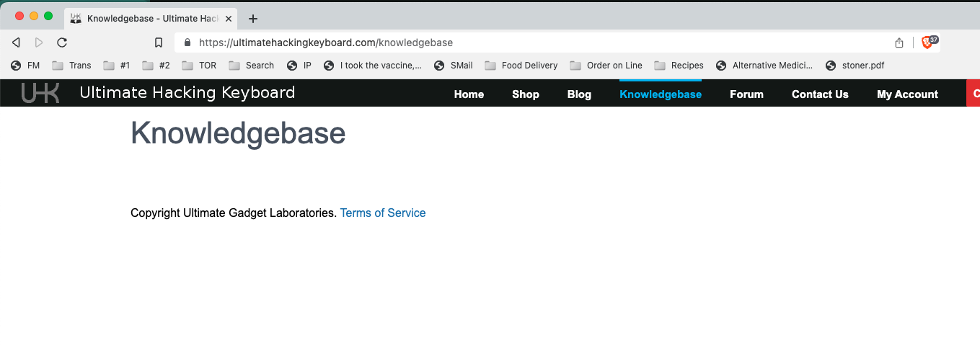Open the Terms of Service link

pos(383,213)
